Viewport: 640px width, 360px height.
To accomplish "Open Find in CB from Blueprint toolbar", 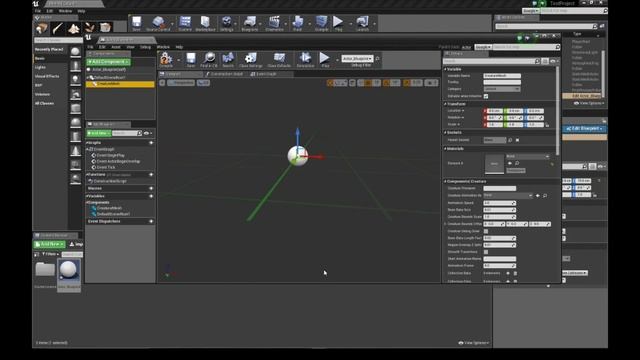I will click(209, 59).
